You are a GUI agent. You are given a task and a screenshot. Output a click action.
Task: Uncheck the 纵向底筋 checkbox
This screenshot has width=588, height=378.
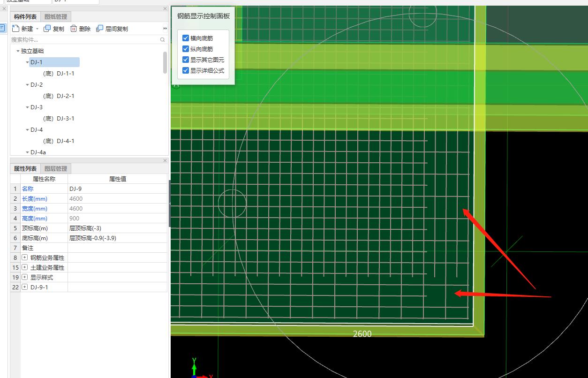click(186, 49)
